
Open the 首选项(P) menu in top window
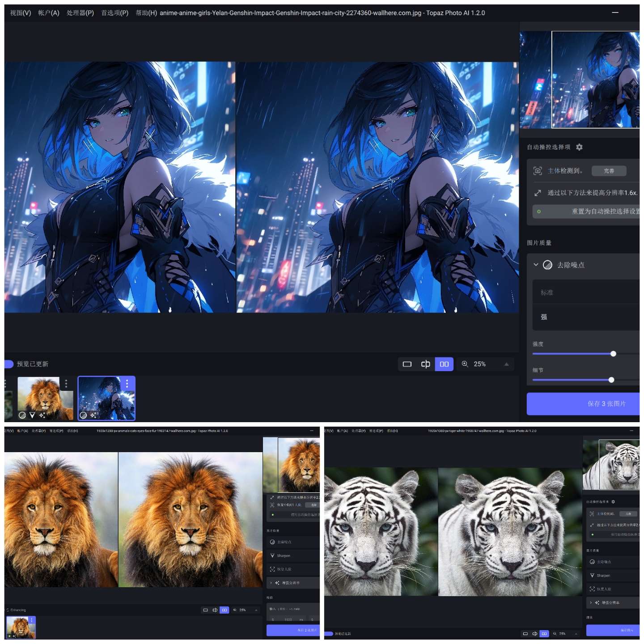pos(114,13)
